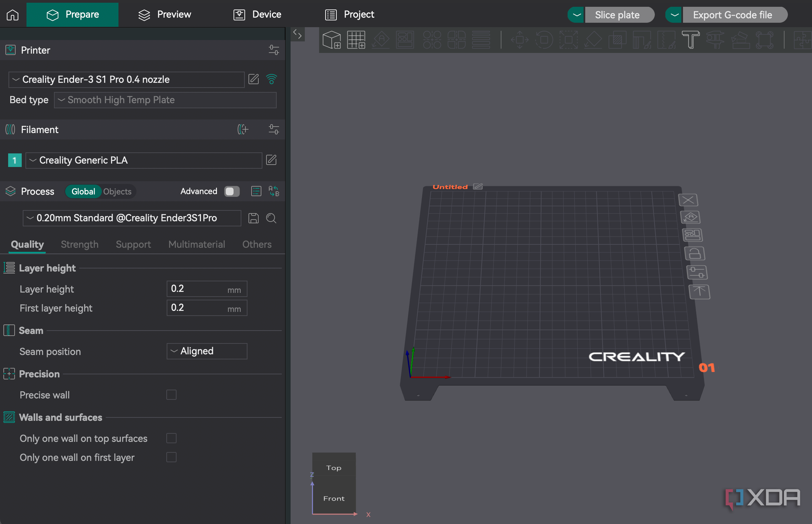Click the Export G-code file button

735,15
